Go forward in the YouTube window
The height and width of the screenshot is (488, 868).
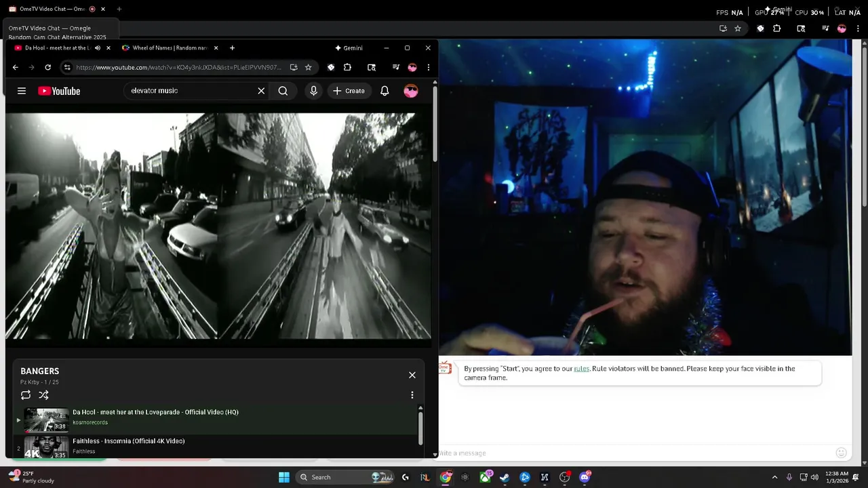(31, 67)
